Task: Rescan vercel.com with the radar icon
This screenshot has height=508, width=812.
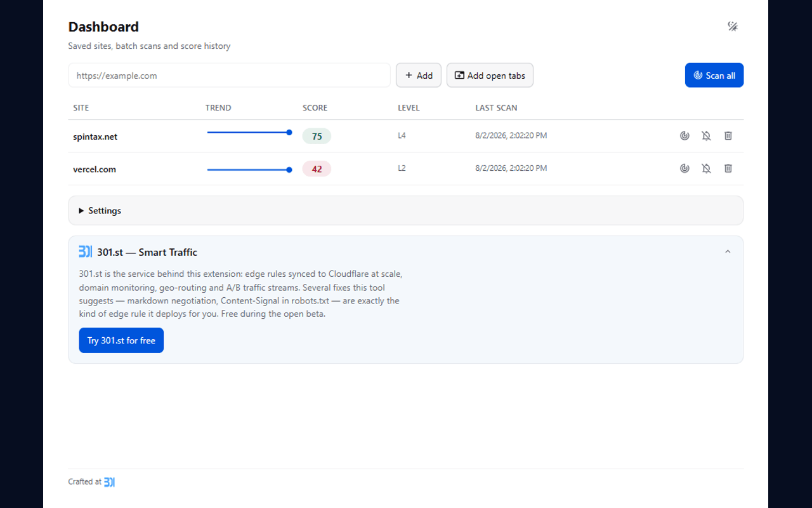Action: click(x=684, y=168)
